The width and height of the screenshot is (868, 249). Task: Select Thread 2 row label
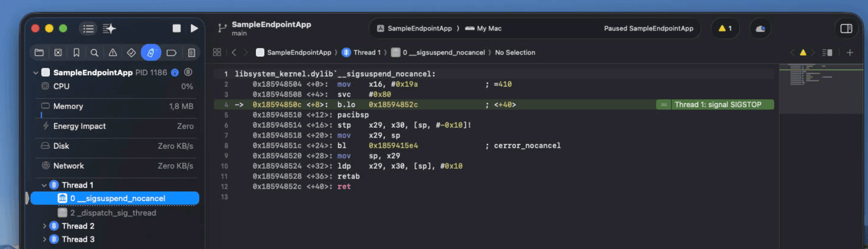[x=78, y=226]
